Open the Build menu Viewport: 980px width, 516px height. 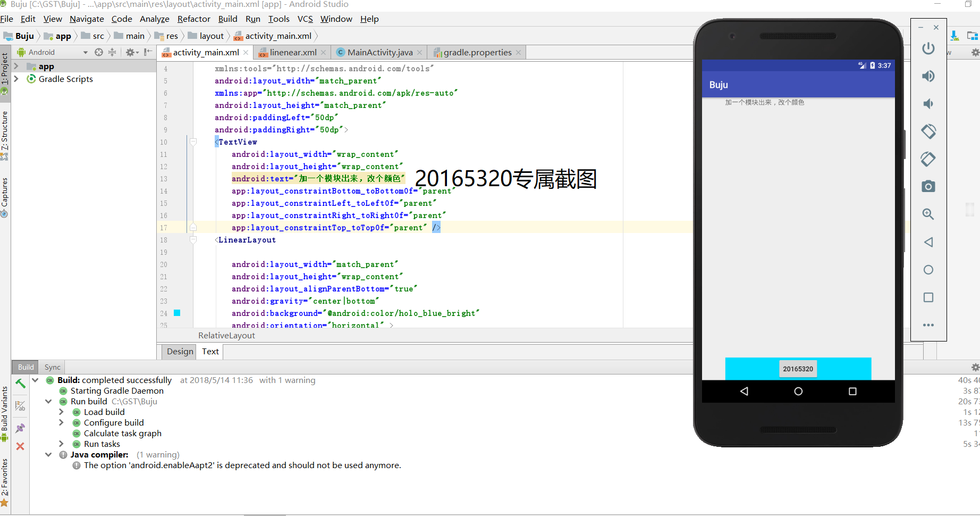click(228, 19)
